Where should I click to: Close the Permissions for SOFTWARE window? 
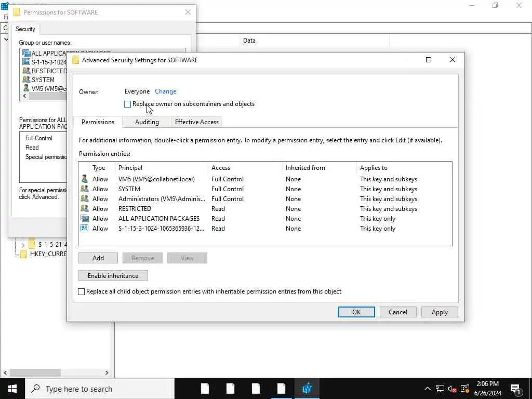coord(188,12)
